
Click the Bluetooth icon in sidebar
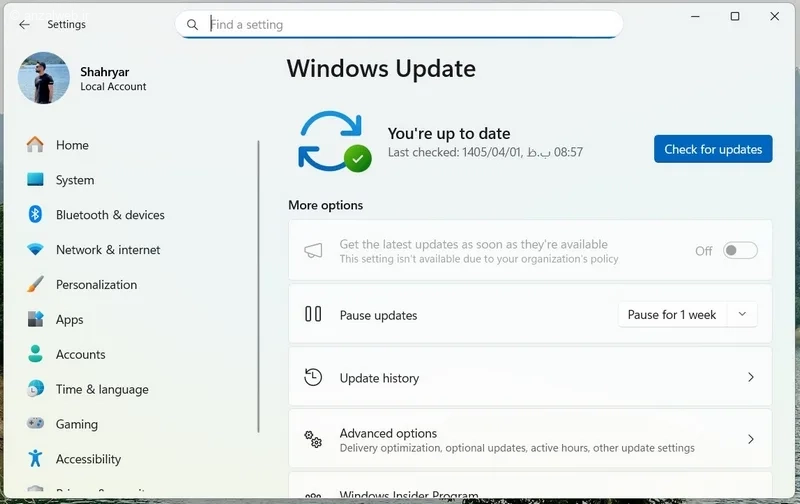coord(35,214)
